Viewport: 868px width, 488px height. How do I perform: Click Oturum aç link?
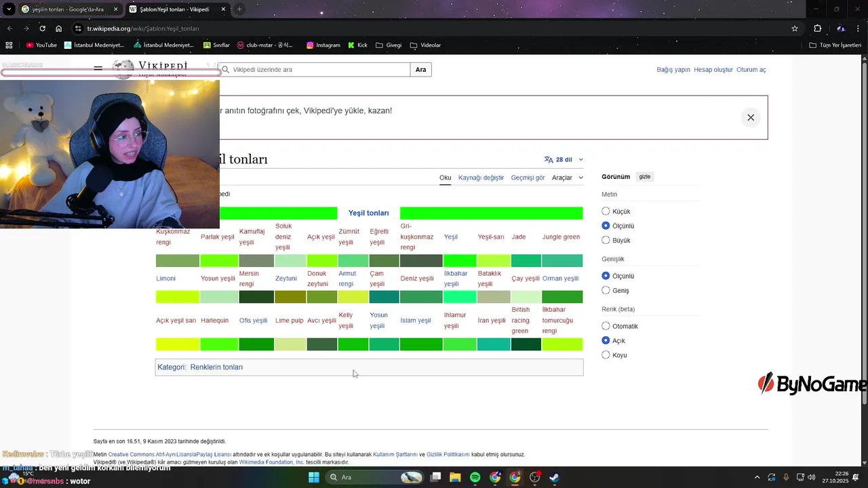pyautogui.click(x=751, y=70)
